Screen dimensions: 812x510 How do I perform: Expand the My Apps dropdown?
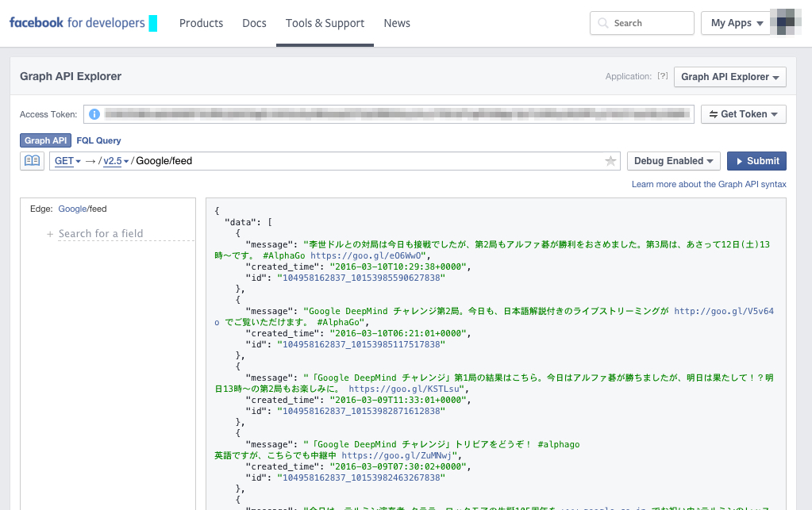click(x=737, y=23)
